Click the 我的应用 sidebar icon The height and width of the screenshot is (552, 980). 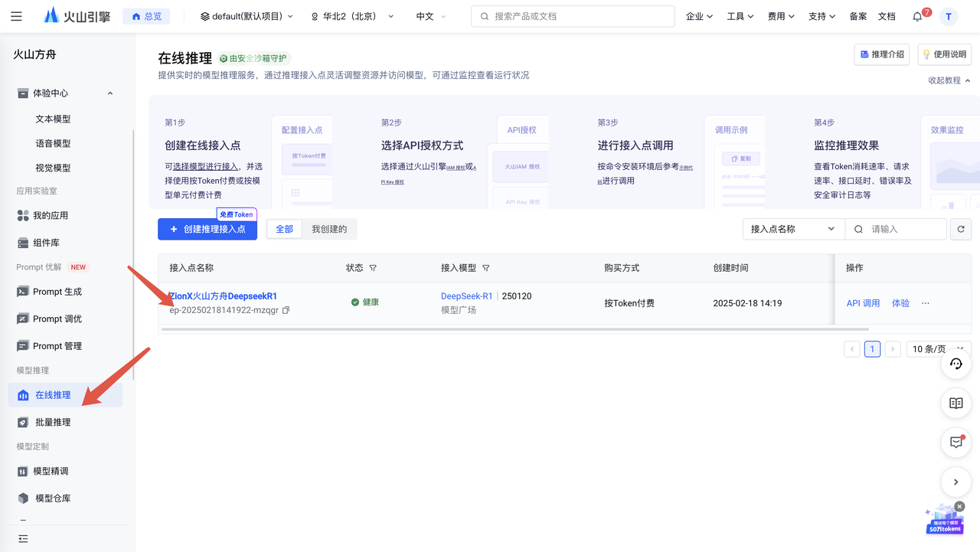[23, 216]
